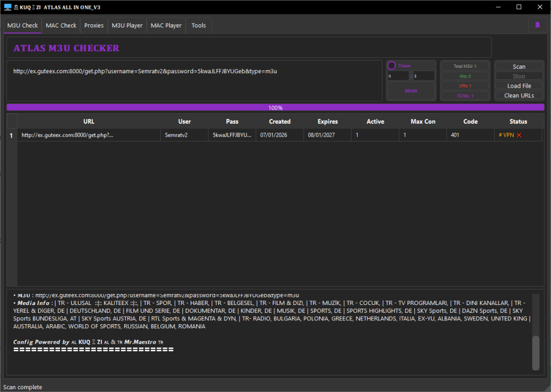Click the Stop button
551x392 pixels.
(x=519, y=76)
